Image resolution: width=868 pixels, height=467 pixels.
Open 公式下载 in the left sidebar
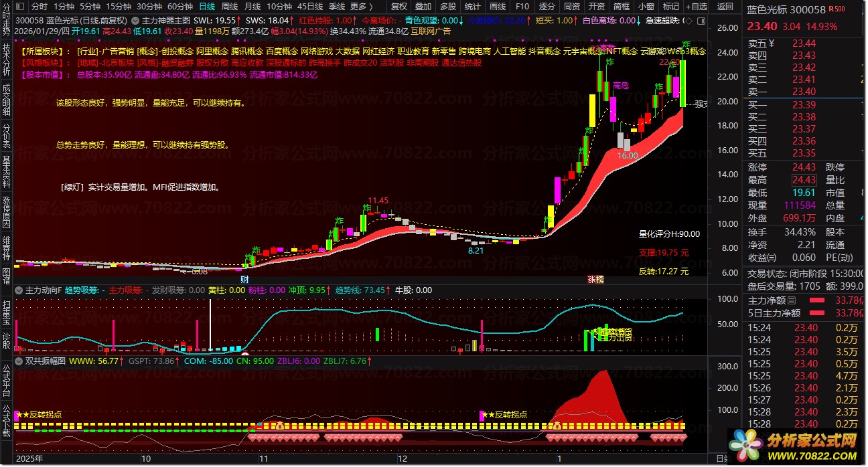(6, 420)
